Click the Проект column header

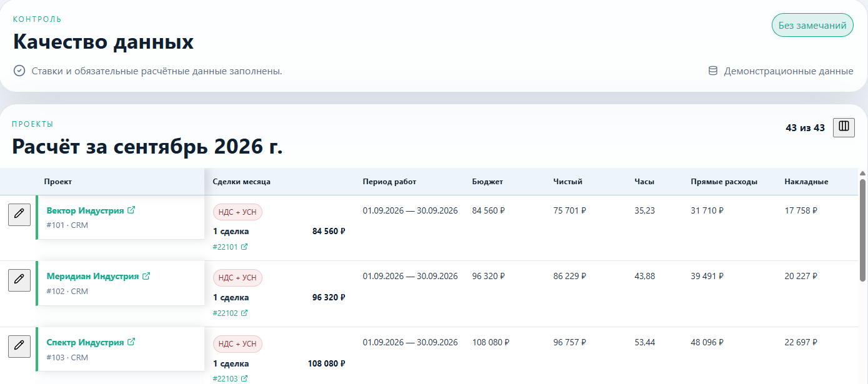click(58, 182)
